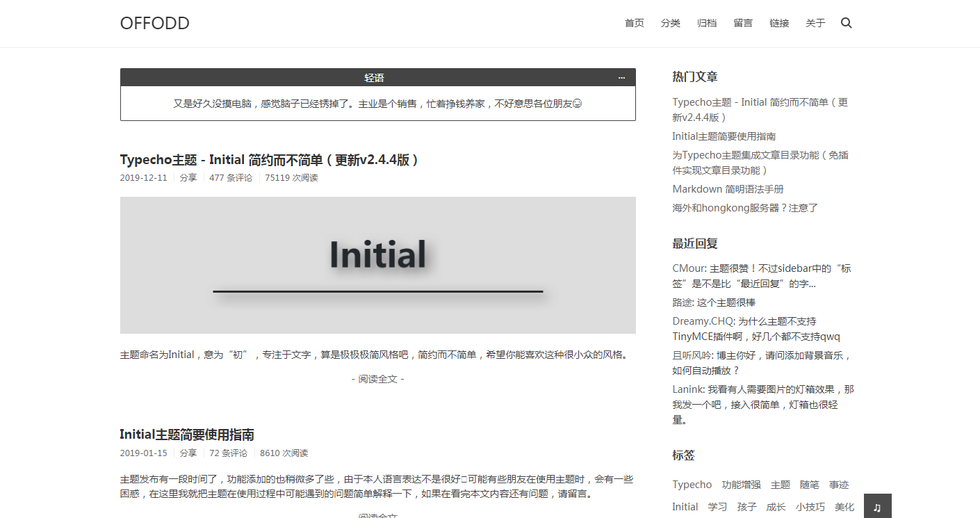Open the 分类 navigation menu
This screenshot has width=980, height=518.
671,23
